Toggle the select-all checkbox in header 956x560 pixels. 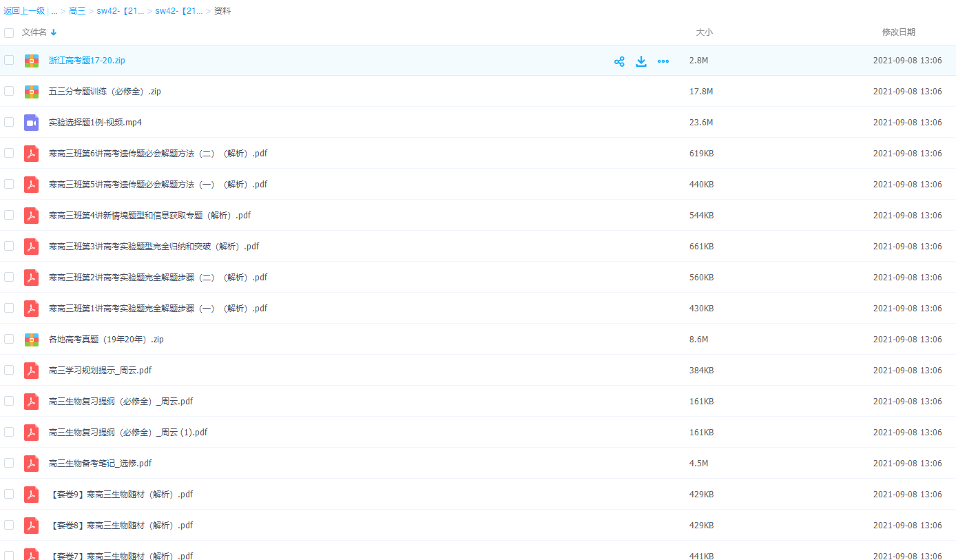9,33
